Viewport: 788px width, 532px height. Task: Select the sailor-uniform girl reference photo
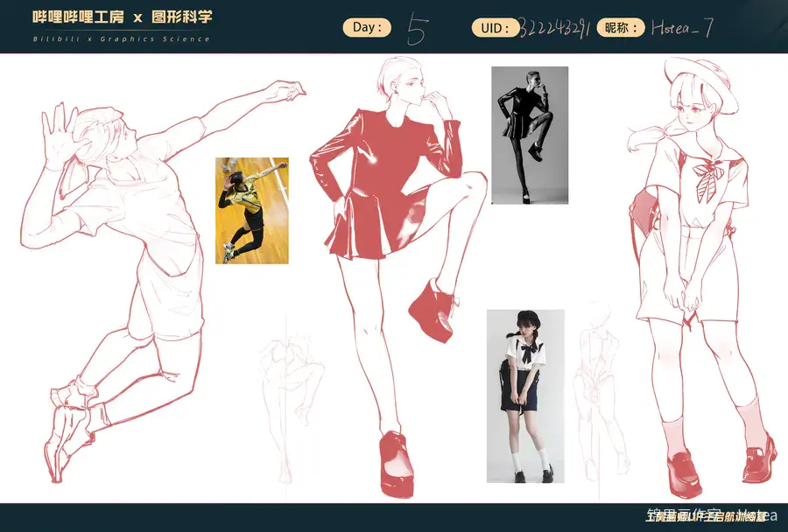[525, 395]
